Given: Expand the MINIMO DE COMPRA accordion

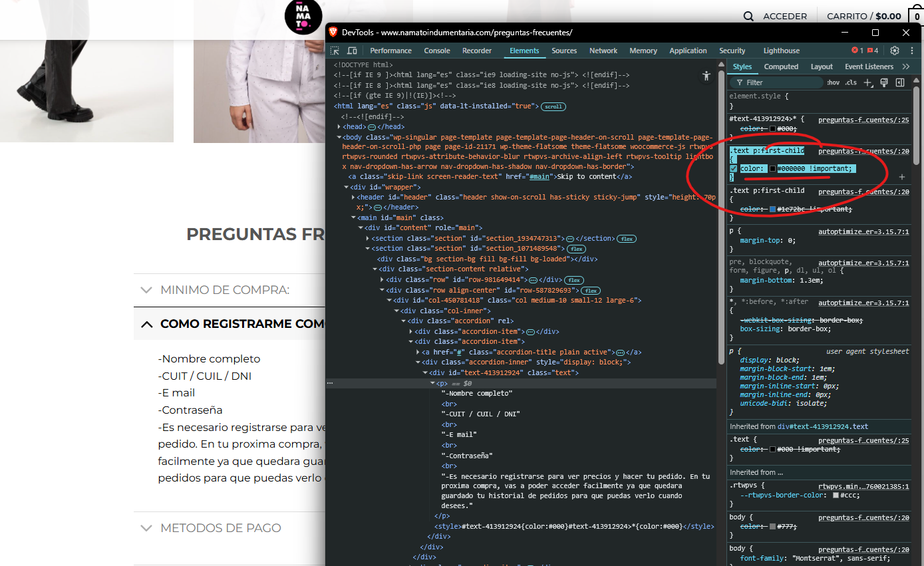Looking at the screenshot, I should click(225, 290).
